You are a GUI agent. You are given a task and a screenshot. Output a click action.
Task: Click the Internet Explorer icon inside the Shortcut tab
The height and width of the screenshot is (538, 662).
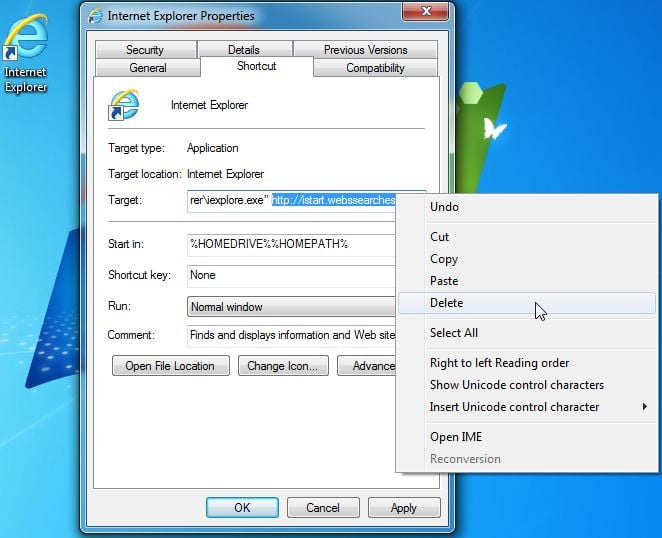tap(123, 104)
